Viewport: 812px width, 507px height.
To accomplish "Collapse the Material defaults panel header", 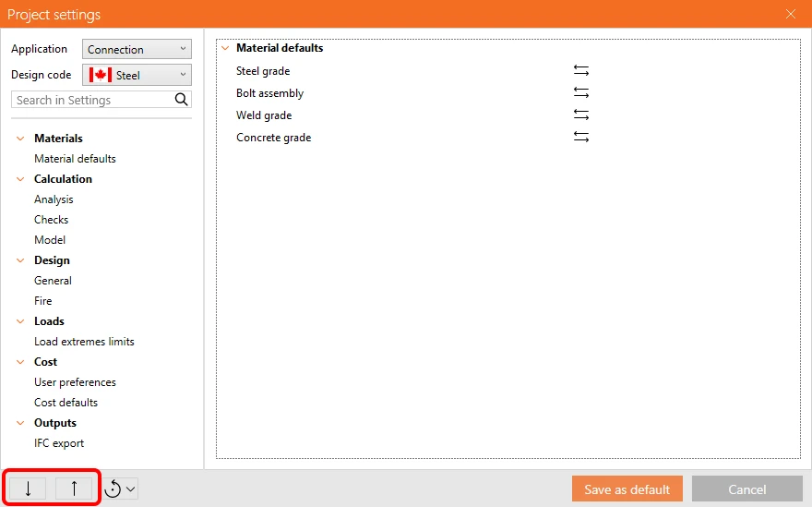I will [225, 48].
